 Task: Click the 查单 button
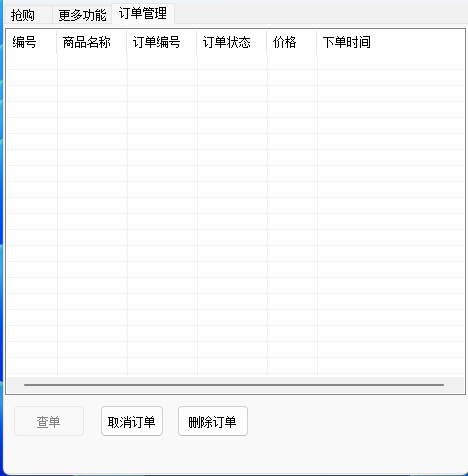[49, 421]
